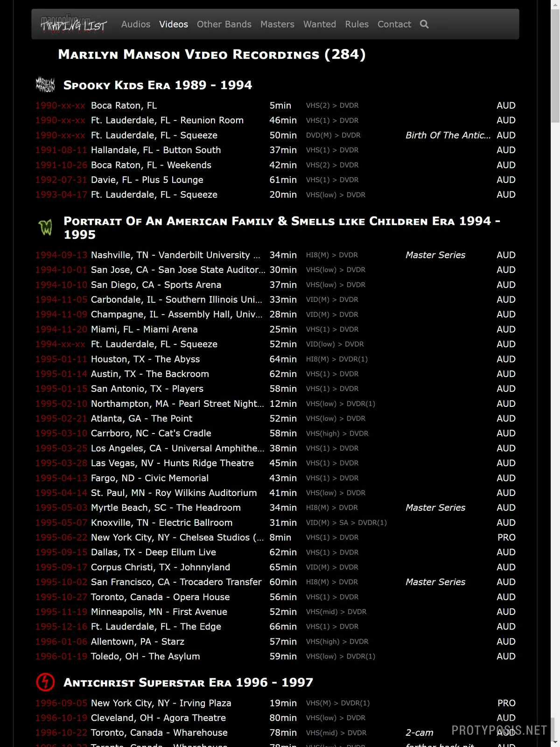The width and height of the screenshot is (560, 747).
Task: Open 1996-09-05 New York Irving Plaza entry
Action: tap(275, 703)
